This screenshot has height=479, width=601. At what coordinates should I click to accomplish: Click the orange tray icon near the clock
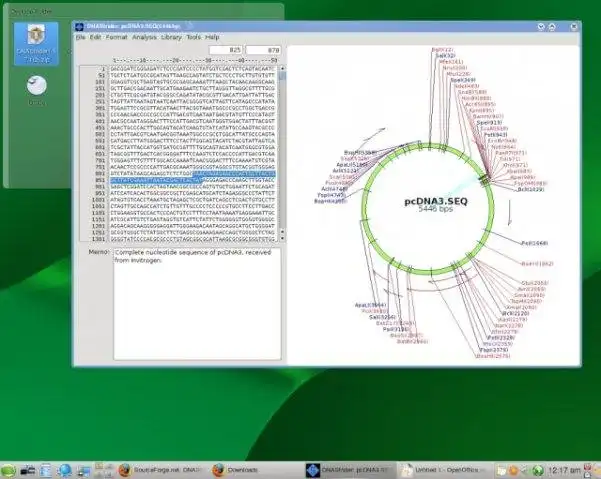click(513, 470)
